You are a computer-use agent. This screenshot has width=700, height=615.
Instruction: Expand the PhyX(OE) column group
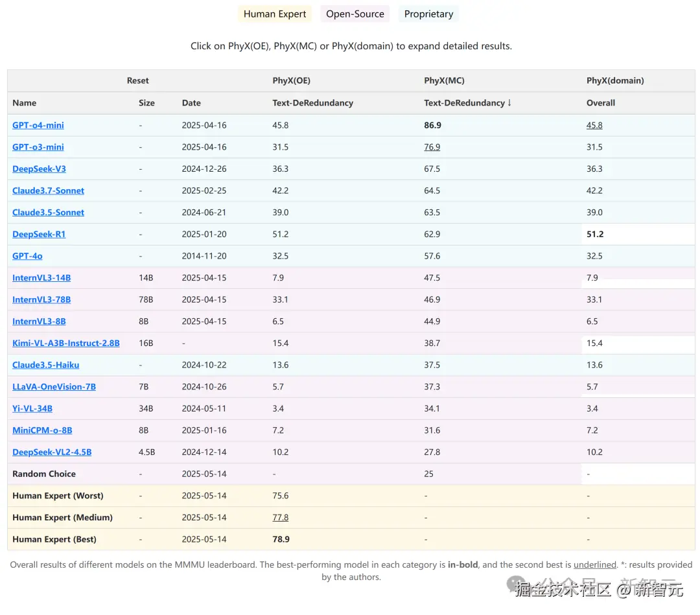click(292, 81)
